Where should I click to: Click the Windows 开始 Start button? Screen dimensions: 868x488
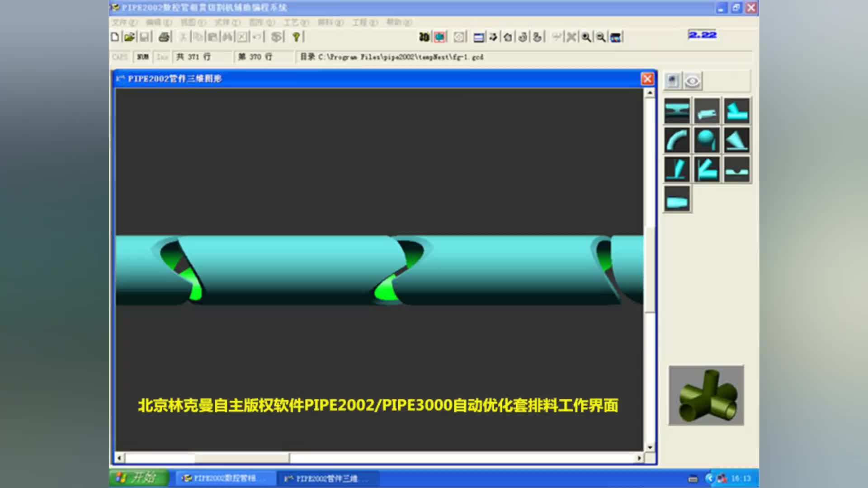point(139,478)
